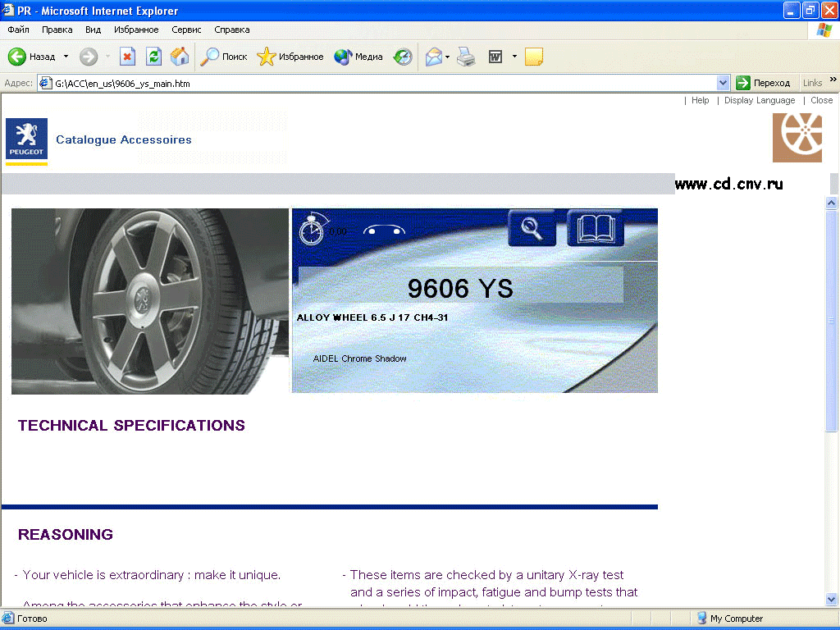Click the AIDEL Chrome Shadow label
Screen dimensions: 840x630
click(359, 358)
